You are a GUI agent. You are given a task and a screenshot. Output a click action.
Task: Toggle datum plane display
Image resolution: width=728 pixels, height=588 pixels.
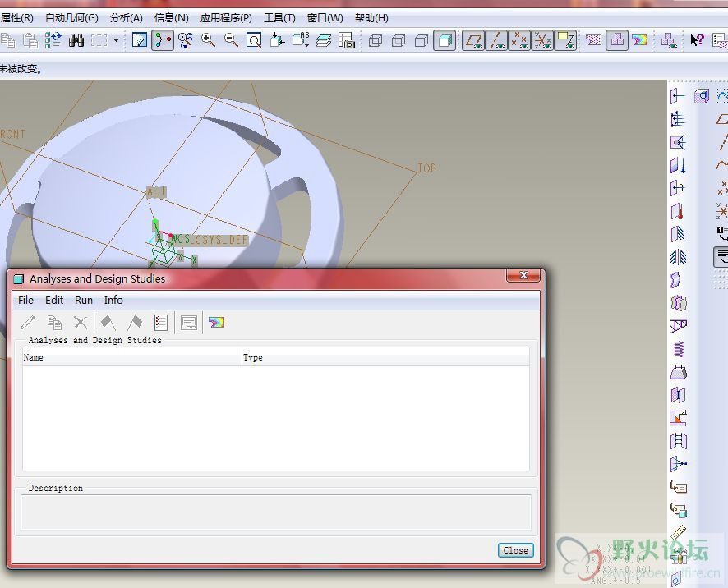473,40
